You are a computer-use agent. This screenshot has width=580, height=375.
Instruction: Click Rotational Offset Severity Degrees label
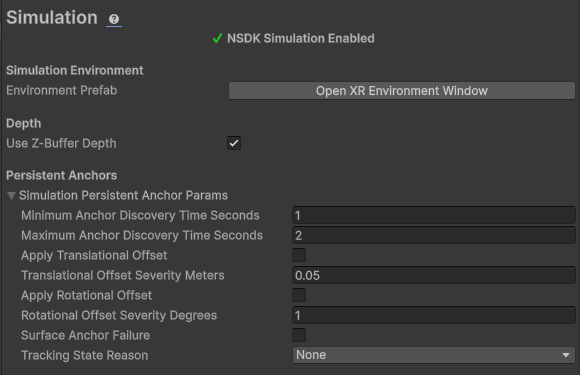(x=119, y=315)
